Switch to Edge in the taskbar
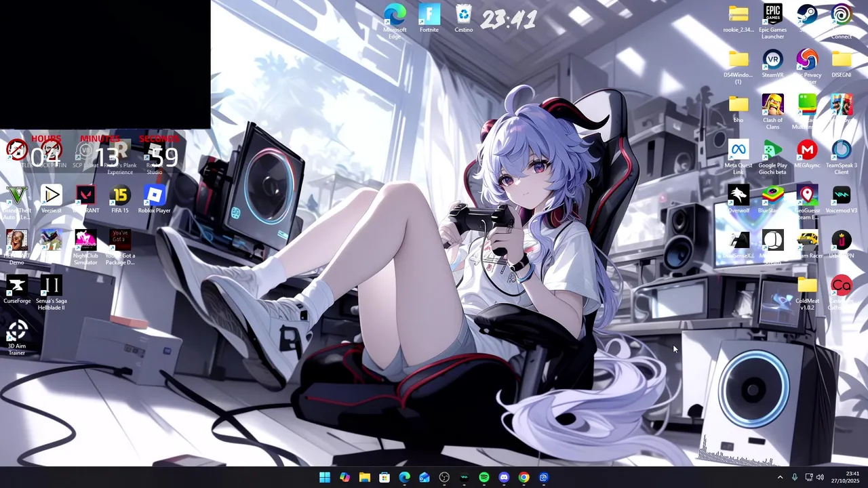The image size is (868, 488). tap(404, 477)
